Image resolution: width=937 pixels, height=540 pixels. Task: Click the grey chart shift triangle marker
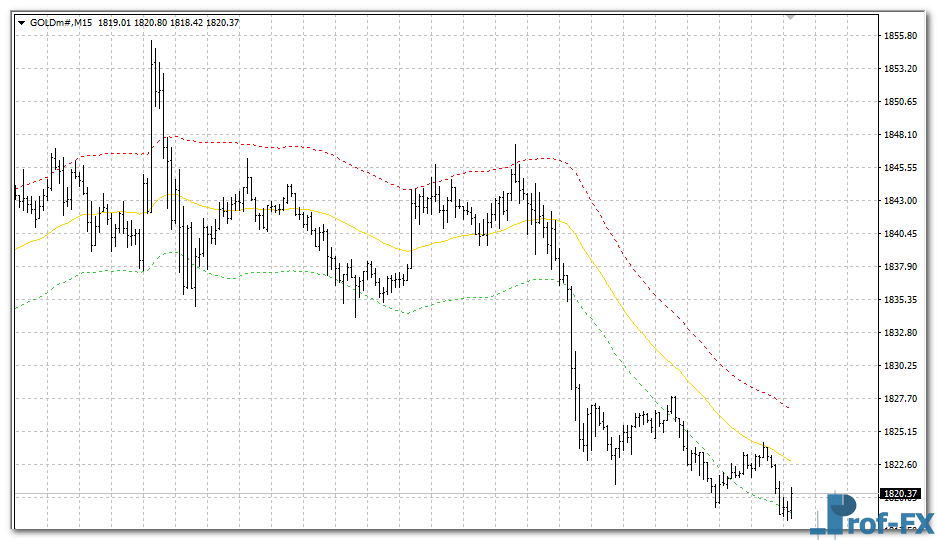pyautogui.click(x=790, y=17)
